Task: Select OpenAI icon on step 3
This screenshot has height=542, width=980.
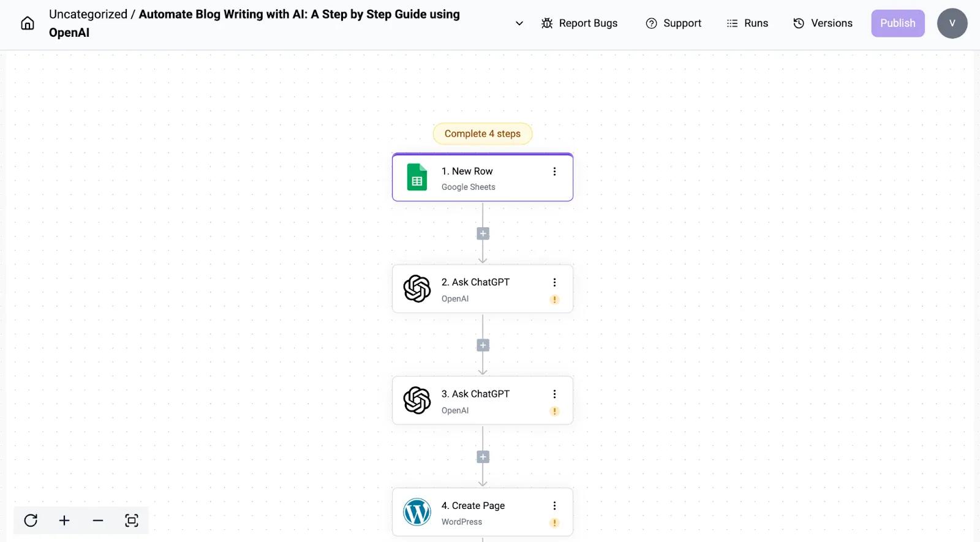Action: pyautogui.click(x=417, y=401)
